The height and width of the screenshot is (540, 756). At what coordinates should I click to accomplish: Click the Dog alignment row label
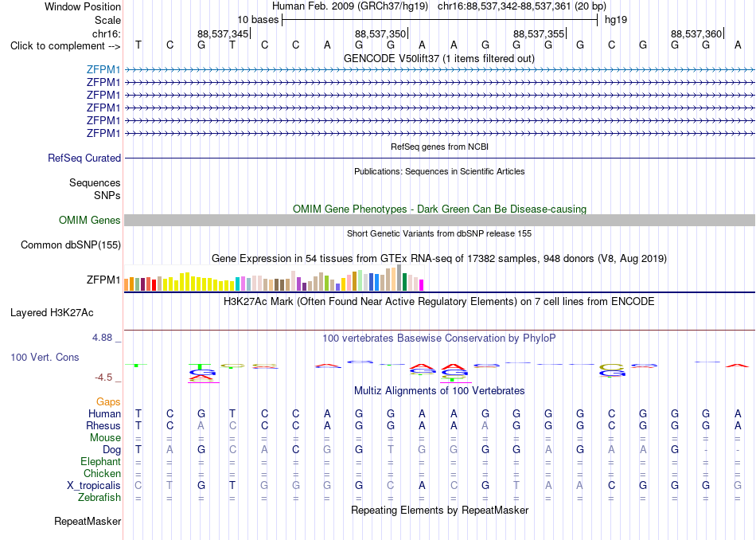click(x=111, y=450)
